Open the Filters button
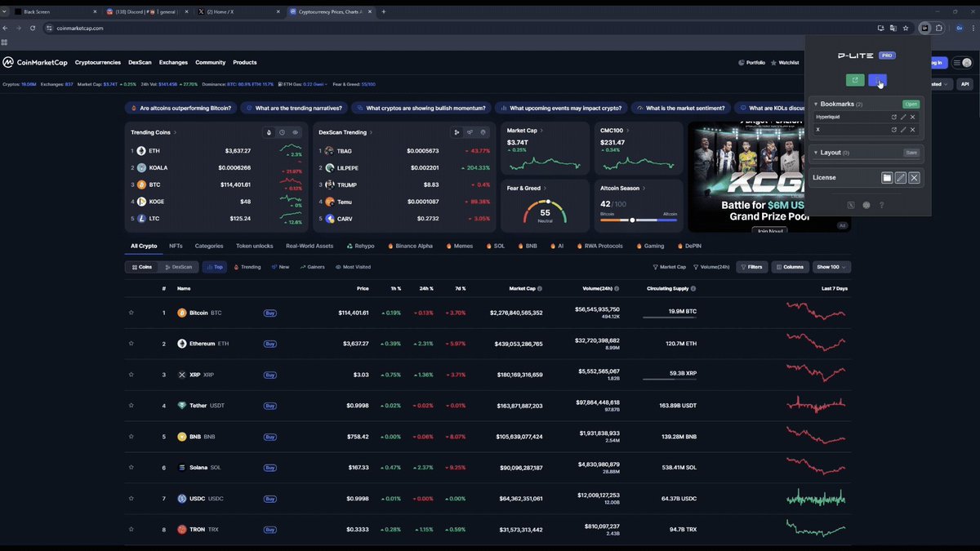980x551 pixels. point(752,267)
